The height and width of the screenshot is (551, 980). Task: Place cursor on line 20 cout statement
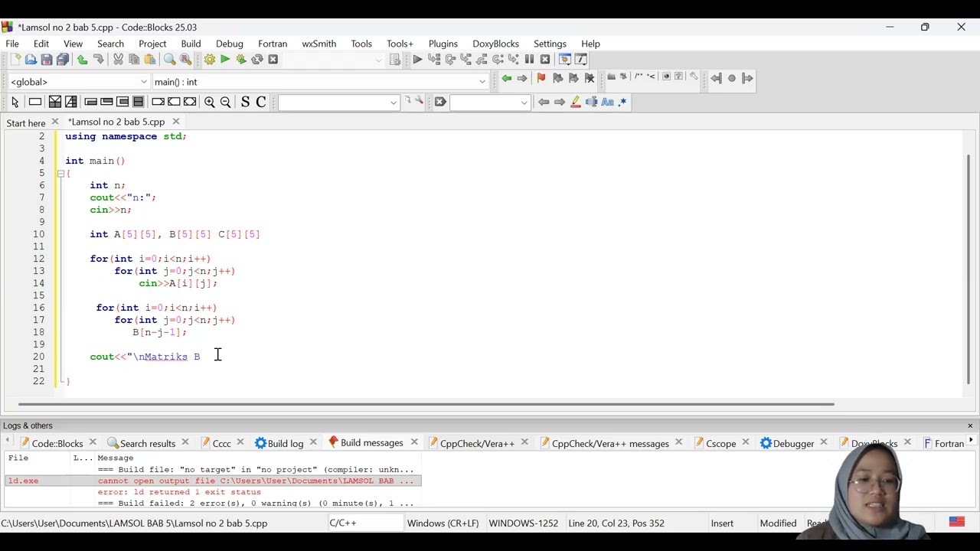[145, 357]
